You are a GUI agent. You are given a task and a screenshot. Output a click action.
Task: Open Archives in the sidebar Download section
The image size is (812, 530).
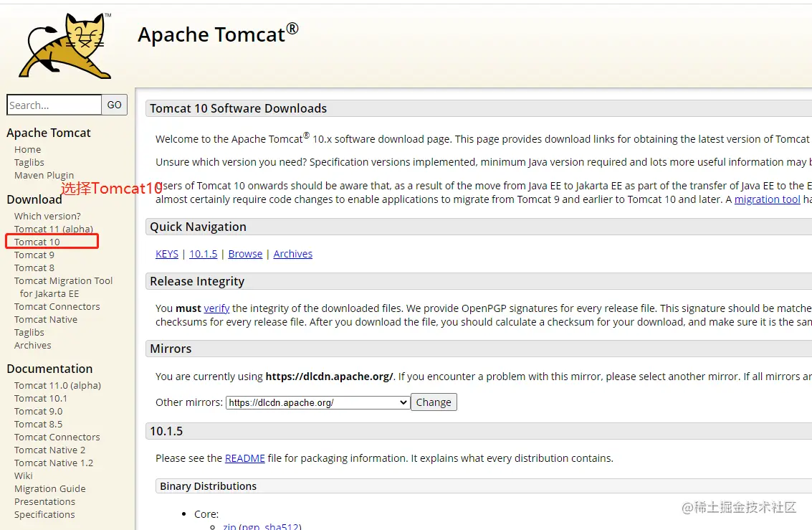[x=33, y=346]
